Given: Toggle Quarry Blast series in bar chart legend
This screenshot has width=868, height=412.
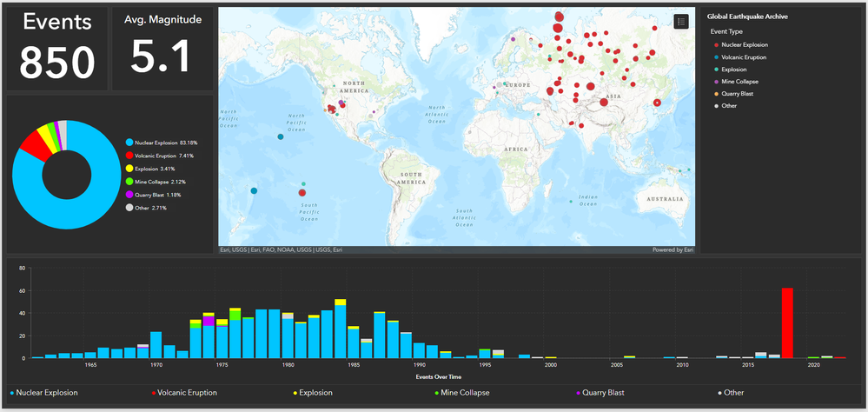Looking at the screenshot, I should click(x=600, y=393).
